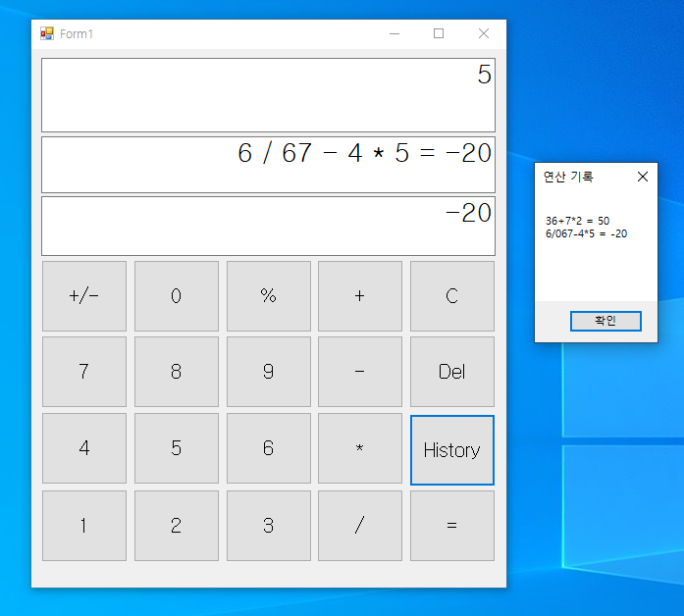Click the 9 digit button
The height and width of the screenshot is (616, 684).
coord(269,372)
